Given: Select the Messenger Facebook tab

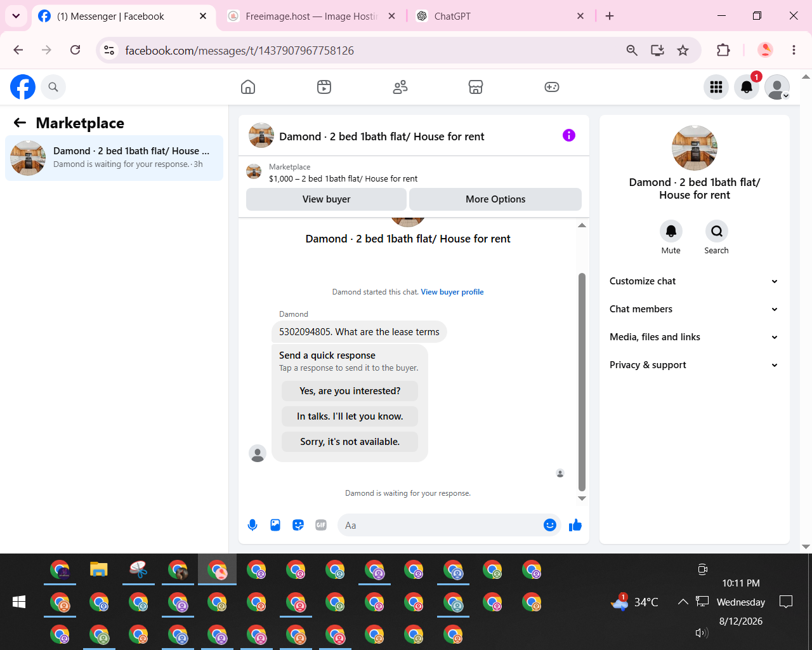Looking at the screenshot, I should coord(122,17).
